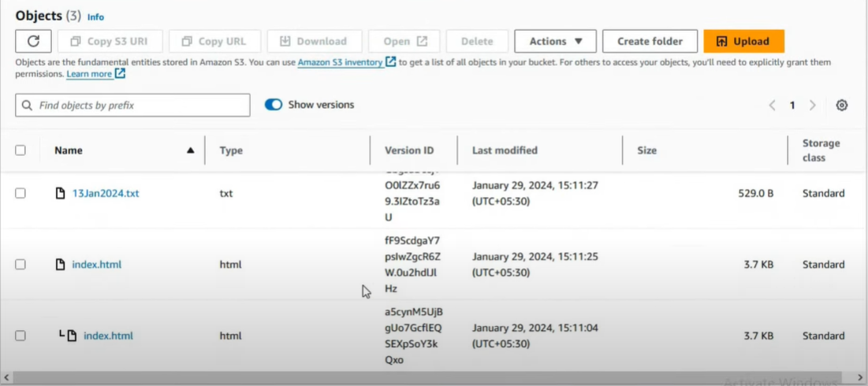Image resolution: width=868 pixels, height=386 pixels.
Task: Click the Type column header
Action: click(x=232, y=150)
